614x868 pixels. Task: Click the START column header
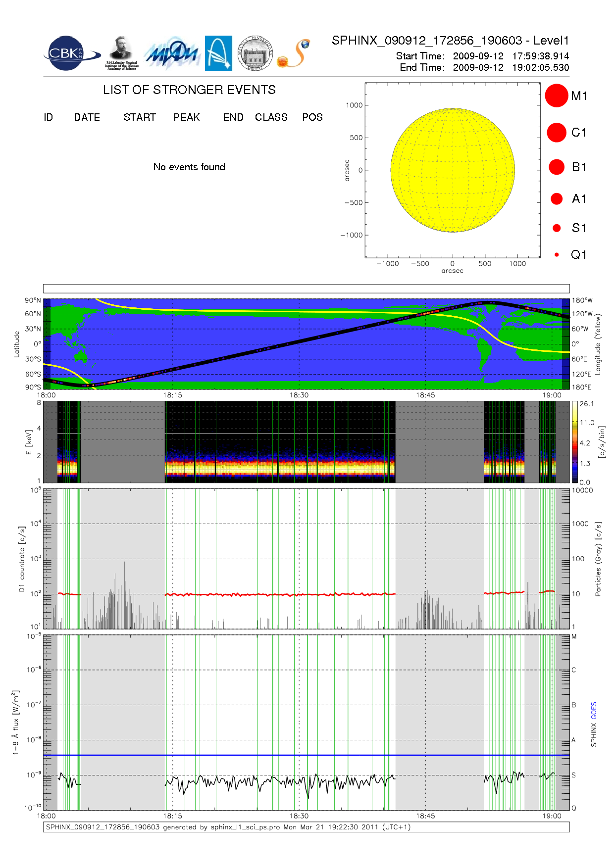[140, 117]
